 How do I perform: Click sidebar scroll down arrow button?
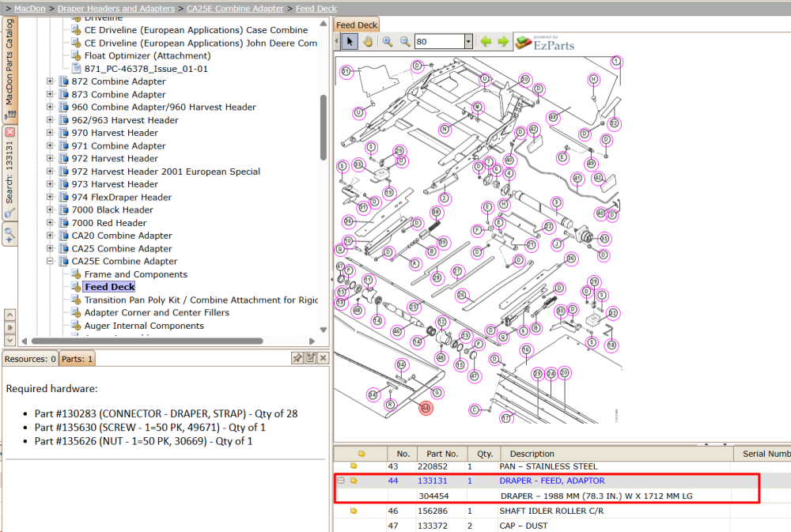click(x=9, y=340)
